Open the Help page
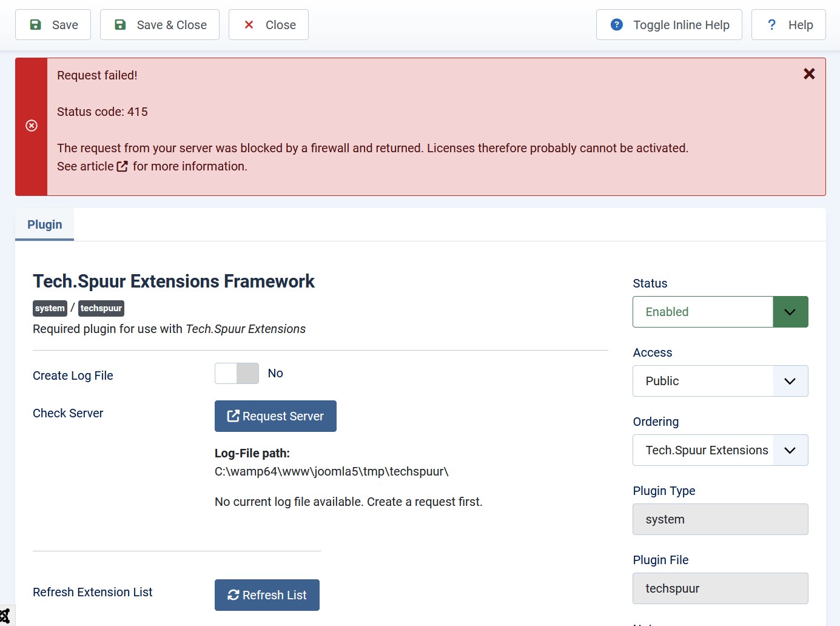The height and width of the screenshot is (626, 840). pos(788,25)
